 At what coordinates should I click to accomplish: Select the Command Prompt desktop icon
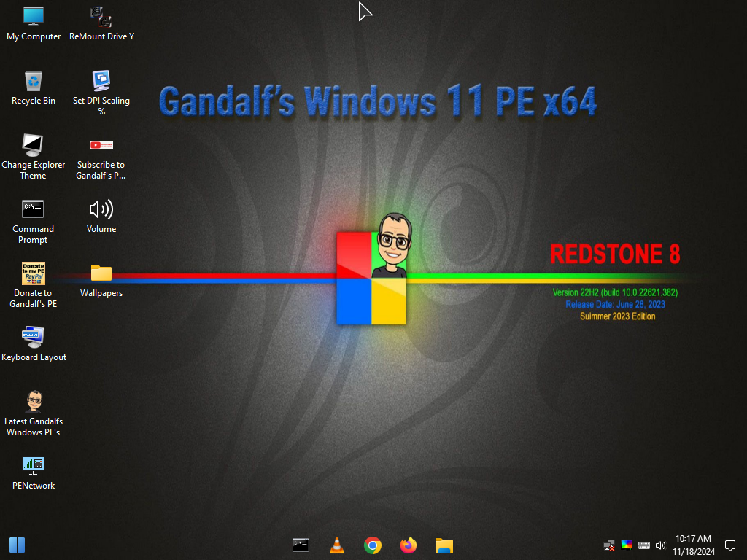[x=33, y=222]
